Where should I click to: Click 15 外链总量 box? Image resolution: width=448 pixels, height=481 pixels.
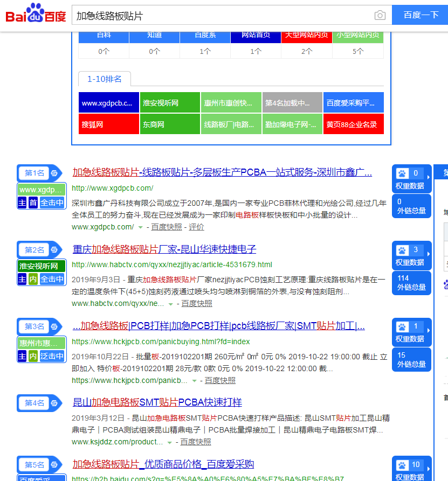tap(411, 359)
